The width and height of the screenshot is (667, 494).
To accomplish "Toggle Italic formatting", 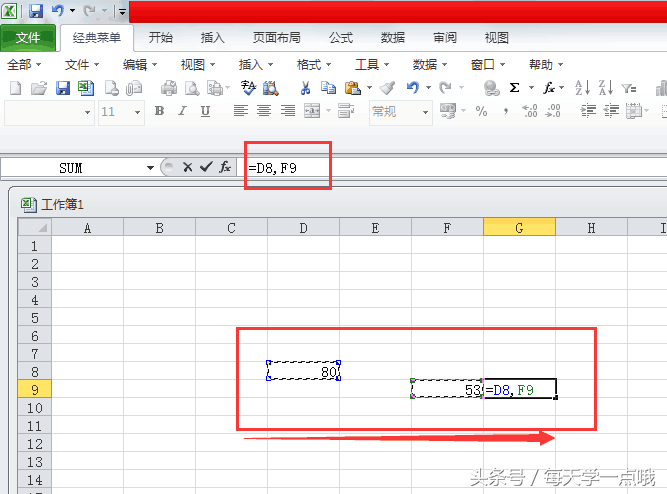I will point(182,111).
